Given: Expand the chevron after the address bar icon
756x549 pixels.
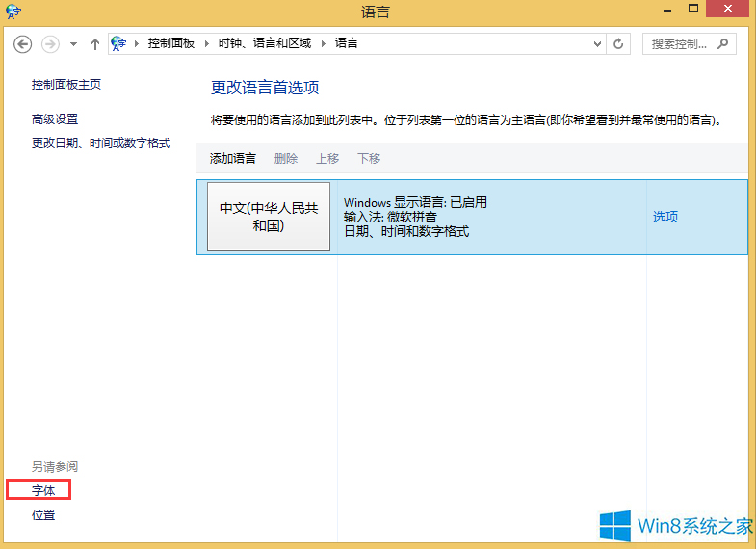Looking at the screenshot, I should click(137, 44).
